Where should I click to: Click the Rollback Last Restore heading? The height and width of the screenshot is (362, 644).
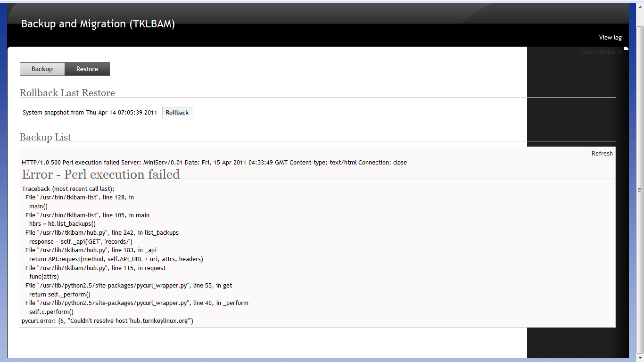pyautogui.click(x=67, y=93)
